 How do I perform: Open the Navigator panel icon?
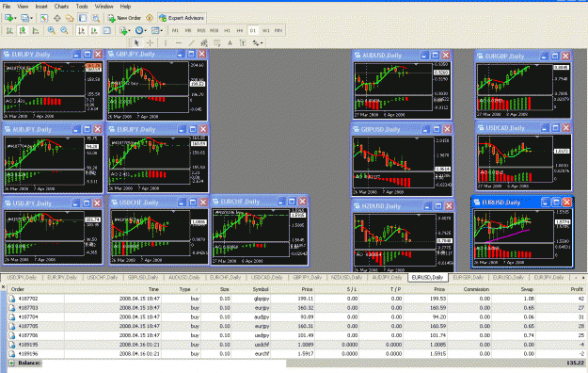pos(70,18)
